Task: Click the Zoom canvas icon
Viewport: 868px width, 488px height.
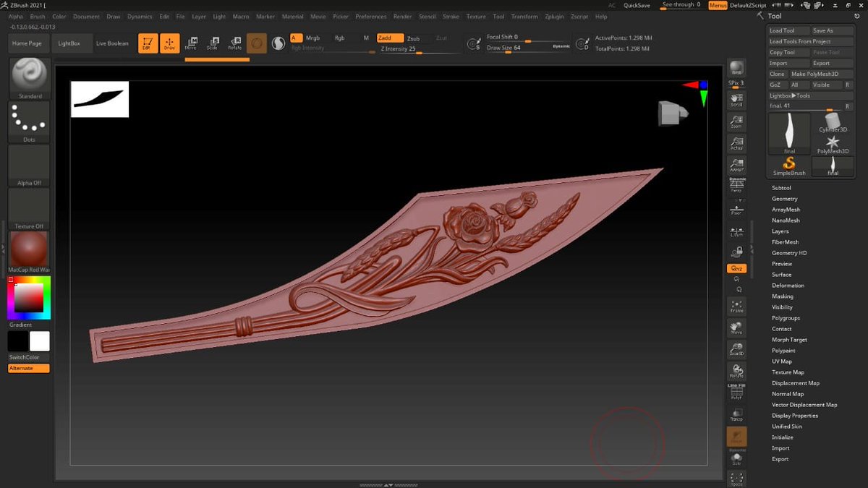Action: [736, 121]
